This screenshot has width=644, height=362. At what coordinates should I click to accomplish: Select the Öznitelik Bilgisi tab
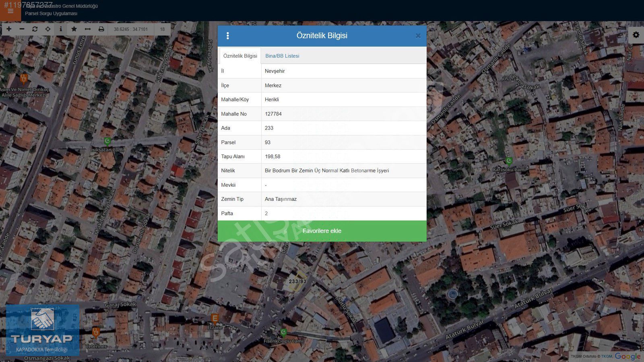click(x=240, y=56)
